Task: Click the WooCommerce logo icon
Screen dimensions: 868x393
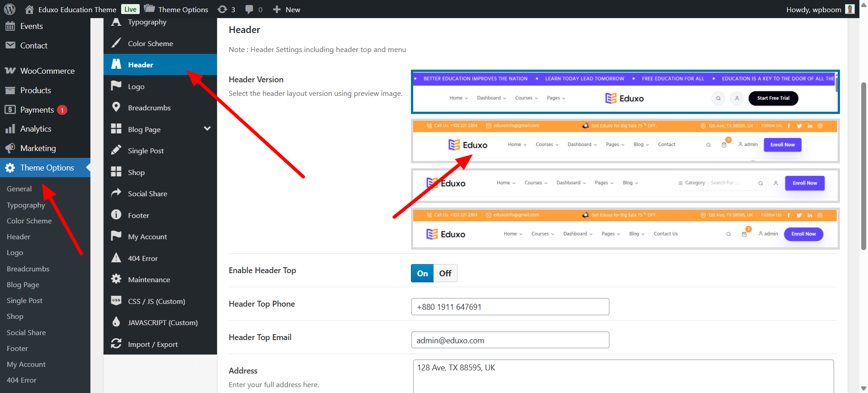Action: 10,71
